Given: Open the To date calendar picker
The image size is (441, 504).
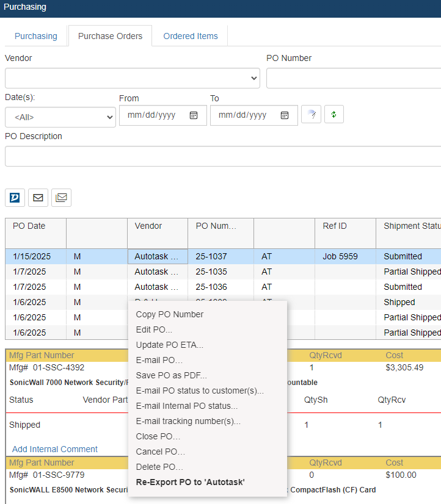Looking at the screenshot, I should click(x=285, y=115).
